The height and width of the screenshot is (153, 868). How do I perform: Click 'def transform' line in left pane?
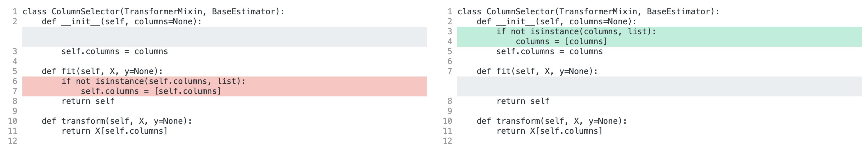point(117,121)
